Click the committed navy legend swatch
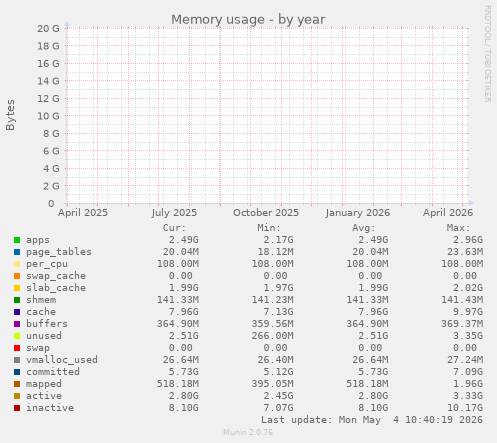This screenshot has width=497, height=443. point(17,372)
